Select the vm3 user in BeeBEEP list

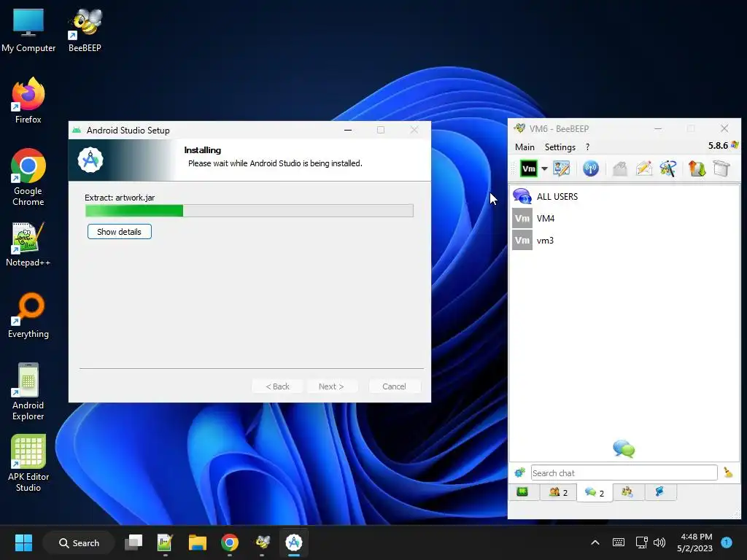624,241
